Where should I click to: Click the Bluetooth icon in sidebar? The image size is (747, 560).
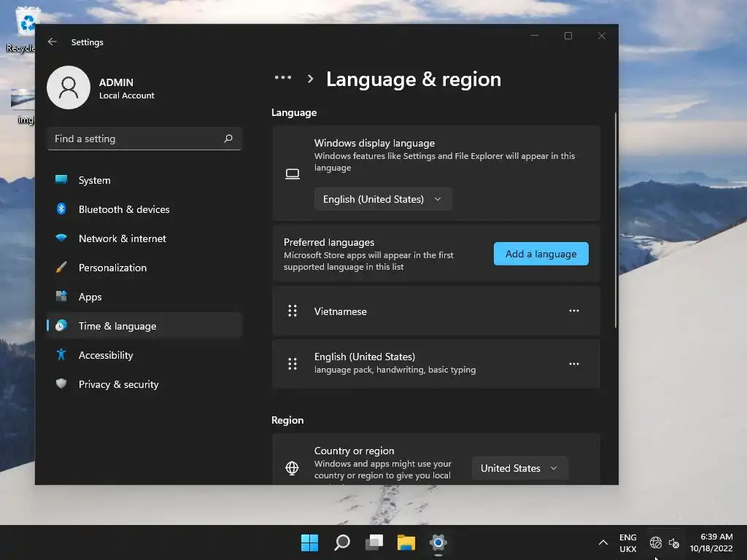coord(61,209)
